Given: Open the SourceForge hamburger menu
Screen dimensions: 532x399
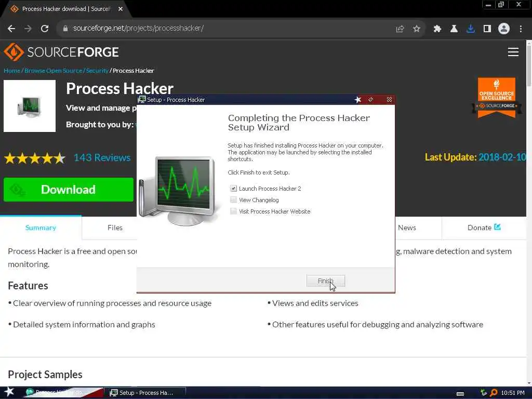Looking at the screenshot, I should 513,52.
